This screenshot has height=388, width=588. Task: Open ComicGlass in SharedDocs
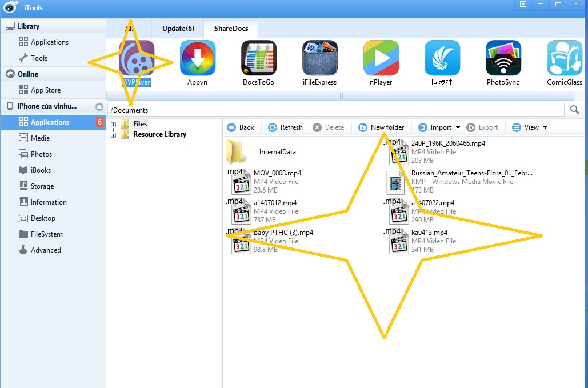click(x=564, y=58)
